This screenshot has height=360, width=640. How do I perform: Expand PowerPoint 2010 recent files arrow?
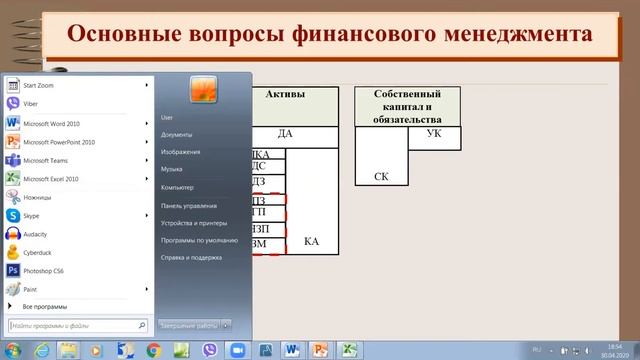point(147,142)
